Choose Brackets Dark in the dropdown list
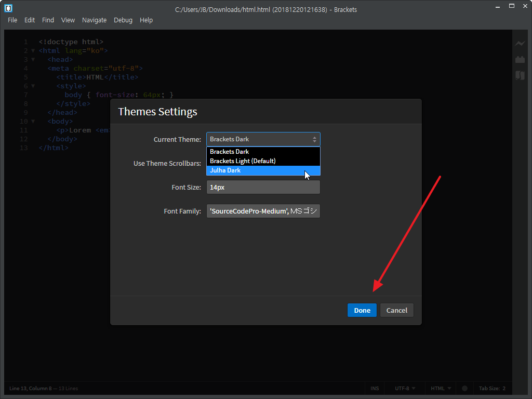 click(263, 152)
